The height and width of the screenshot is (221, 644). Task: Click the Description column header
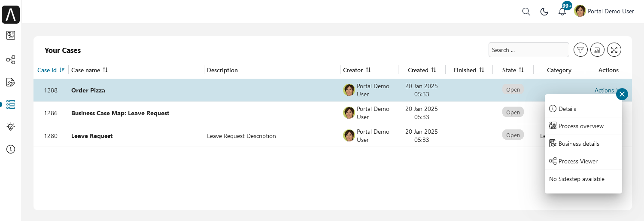(x=222, y=70)
